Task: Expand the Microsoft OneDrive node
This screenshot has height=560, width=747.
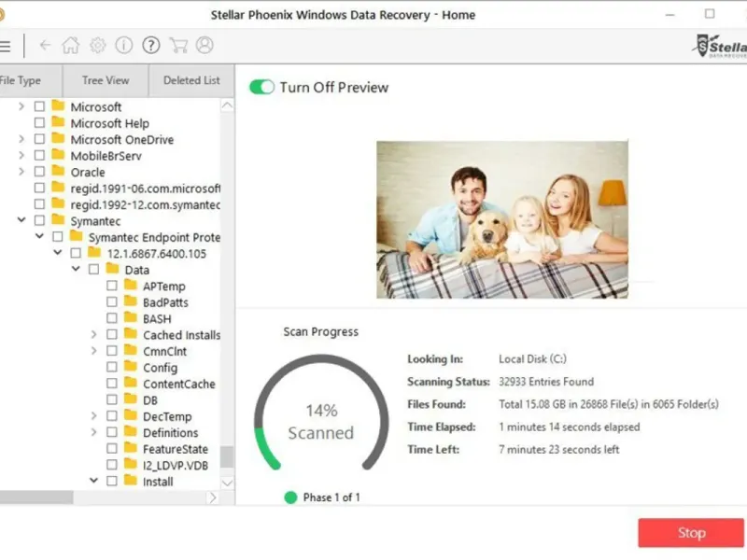Action: click(x=21, y=139)
